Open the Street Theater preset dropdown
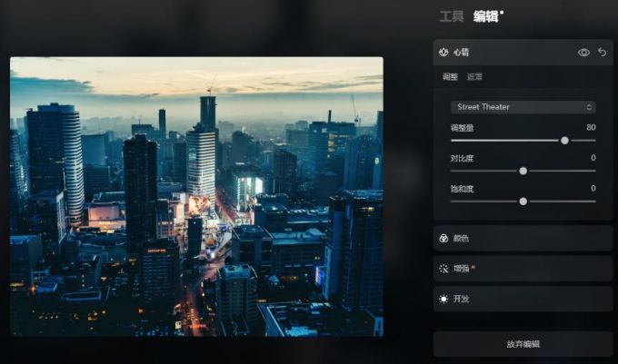The image size is (618, 364). point(523,107)
